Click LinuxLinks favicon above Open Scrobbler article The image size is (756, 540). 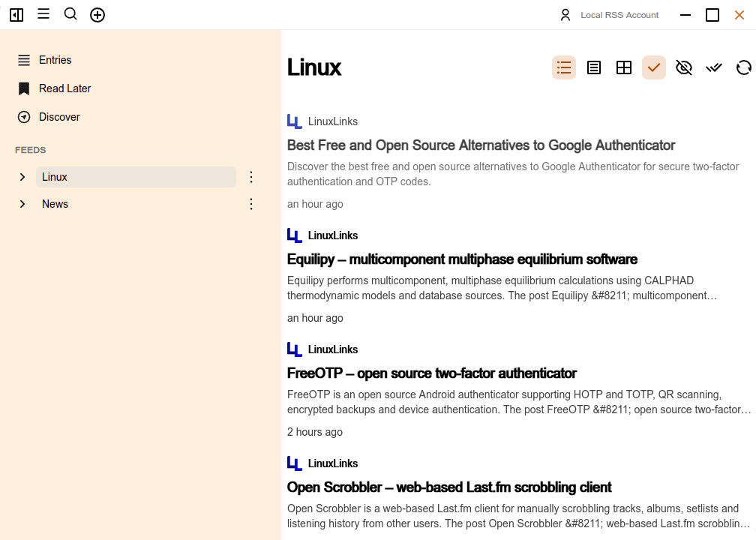point(294,463)
